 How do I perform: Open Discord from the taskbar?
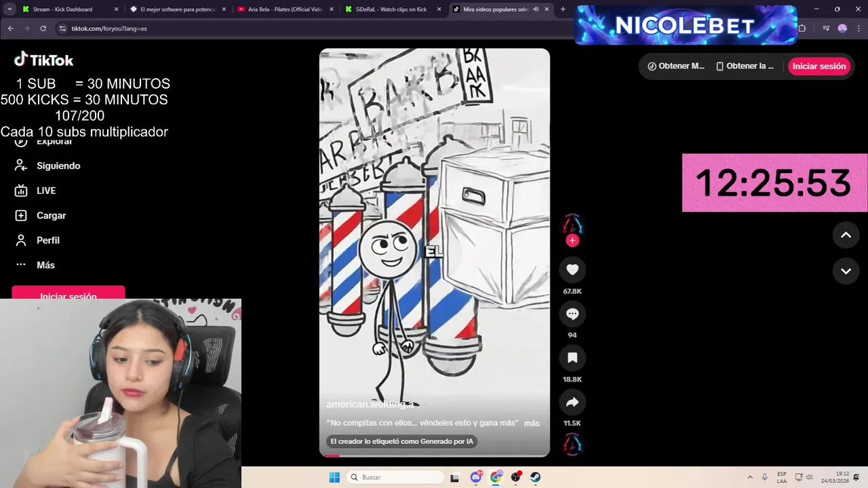pos(476,477)
